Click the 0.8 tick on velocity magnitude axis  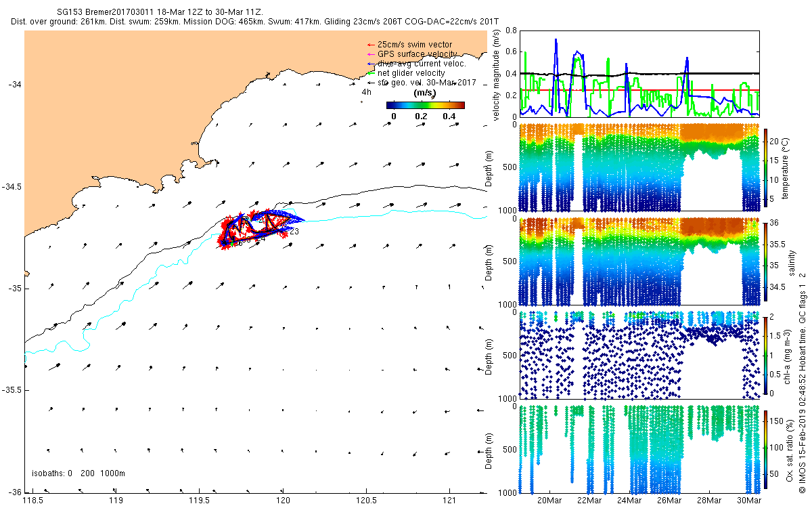coord(510,31)
